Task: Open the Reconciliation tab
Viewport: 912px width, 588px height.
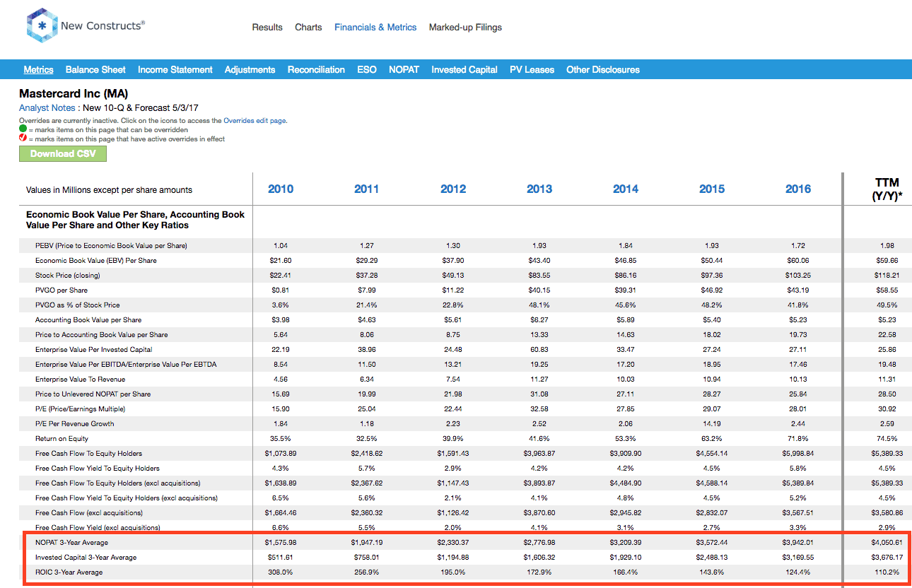Action: (x=316, y=69)
